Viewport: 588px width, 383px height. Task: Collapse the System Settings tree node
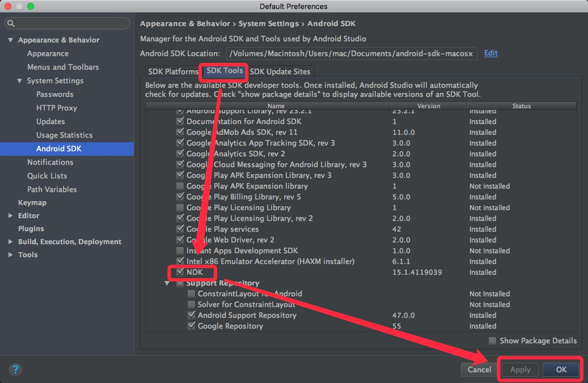click(19, 80)
